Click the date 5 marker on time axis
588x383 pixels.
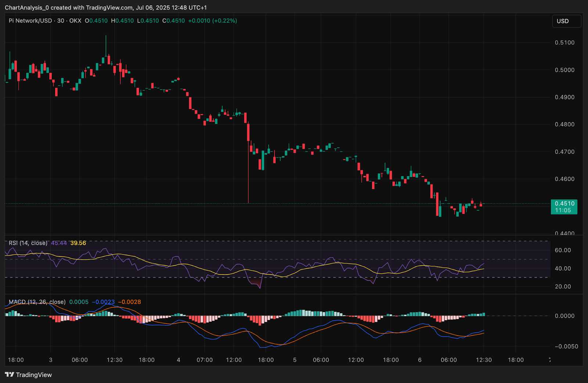click(x=294, y=360)
